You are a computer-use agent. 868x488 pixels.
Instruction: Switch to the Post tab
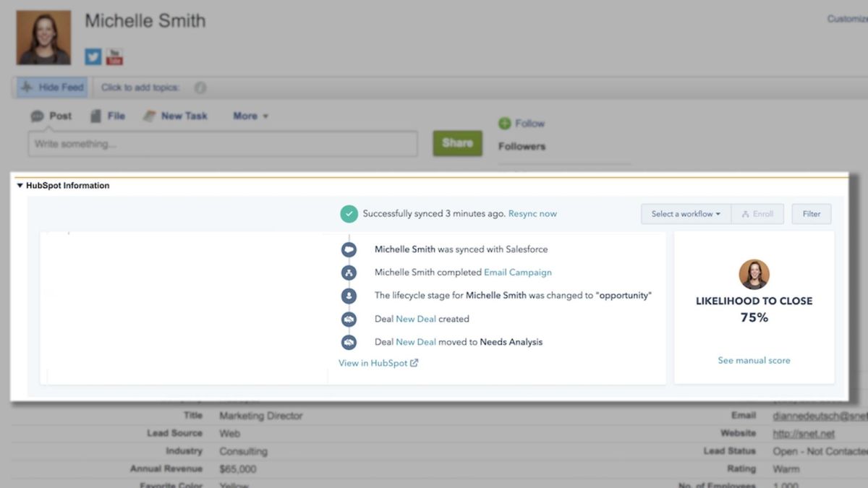coord(51,116)
